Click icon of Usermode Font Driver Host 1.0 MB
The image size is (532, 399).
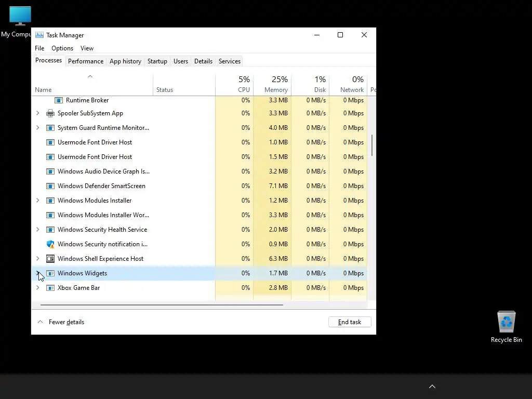50,142
